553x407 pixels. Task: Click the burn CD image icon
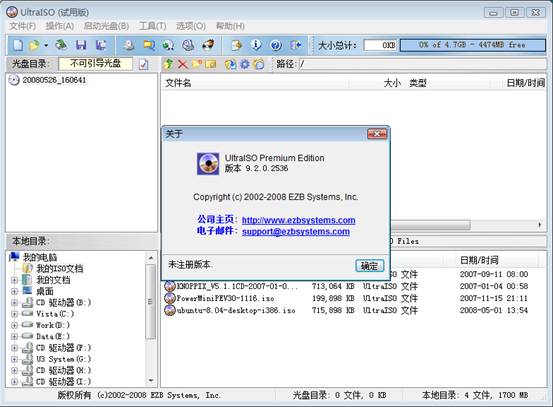(208, 45)
